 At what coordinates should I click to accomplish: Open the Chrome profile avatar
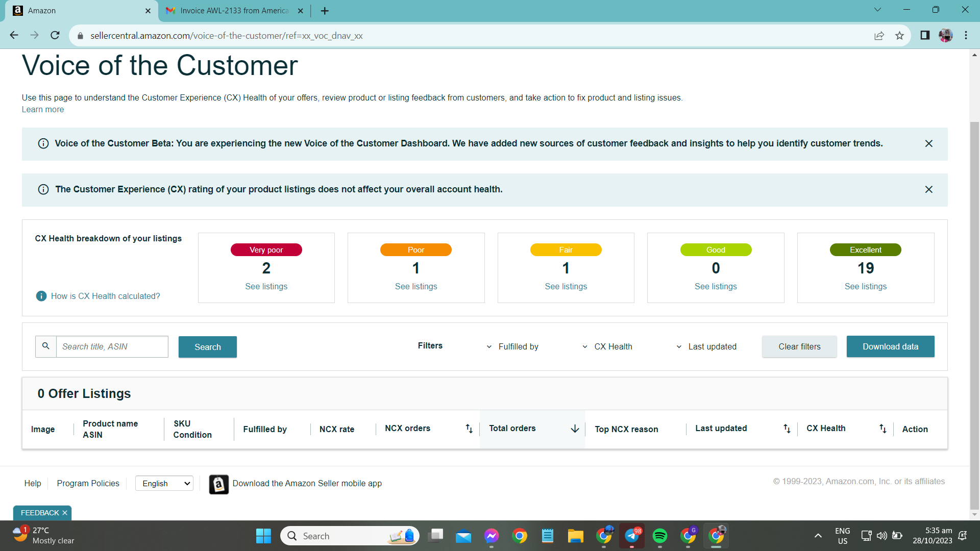945,35
